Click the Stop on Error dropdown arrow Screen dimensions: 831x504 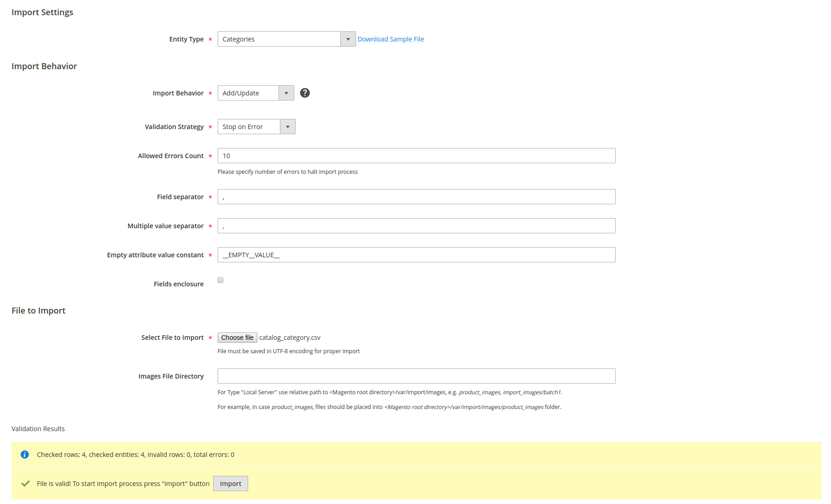[x=288, y=126]
